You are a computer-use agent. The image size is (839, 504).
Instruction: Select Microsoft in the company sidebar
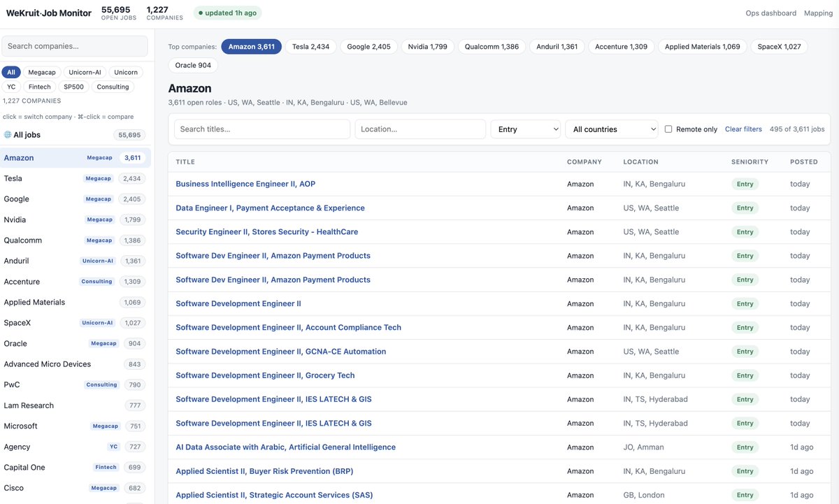click(75, 426)
